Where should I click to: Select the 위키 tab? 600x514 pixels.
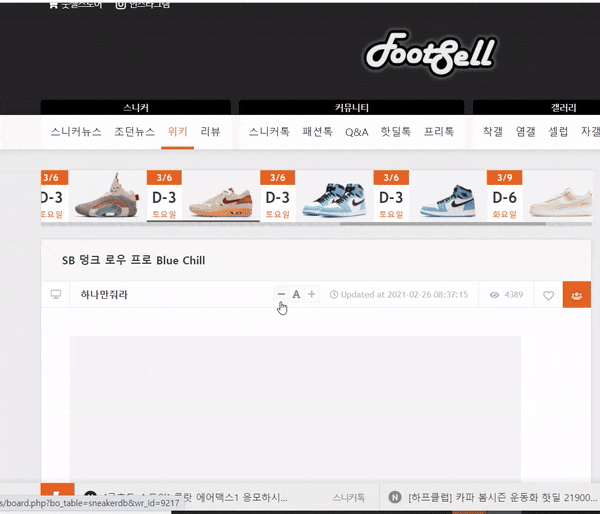pos(178,132)
